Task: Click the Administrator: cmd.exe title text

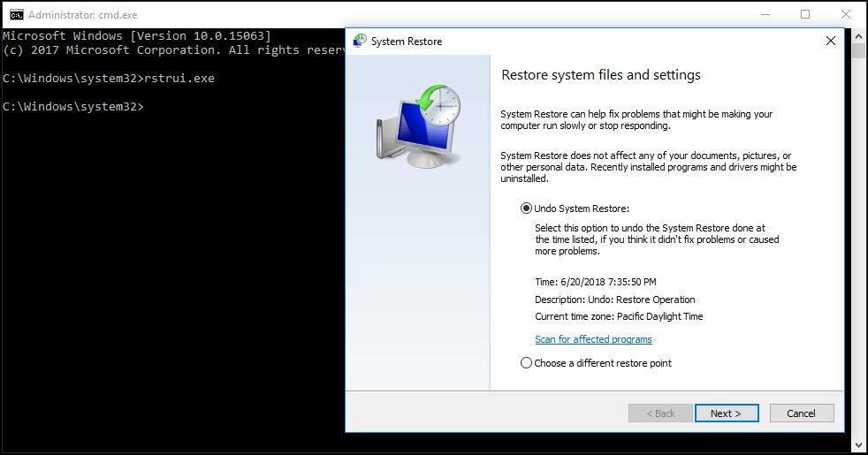Action: click(x=83, y=15)
